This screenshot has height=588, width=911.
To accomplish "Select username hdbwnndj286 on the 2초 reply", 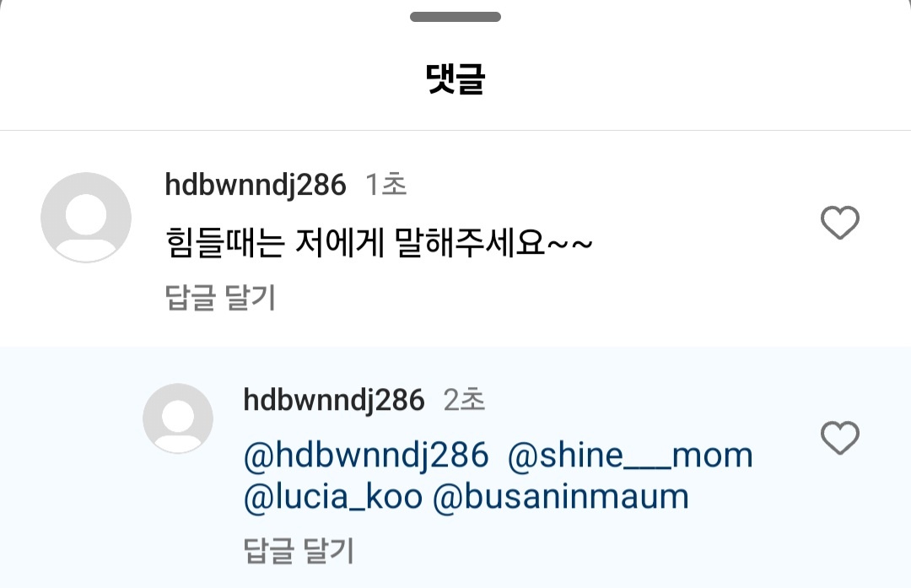I will [x=334, y=401].
